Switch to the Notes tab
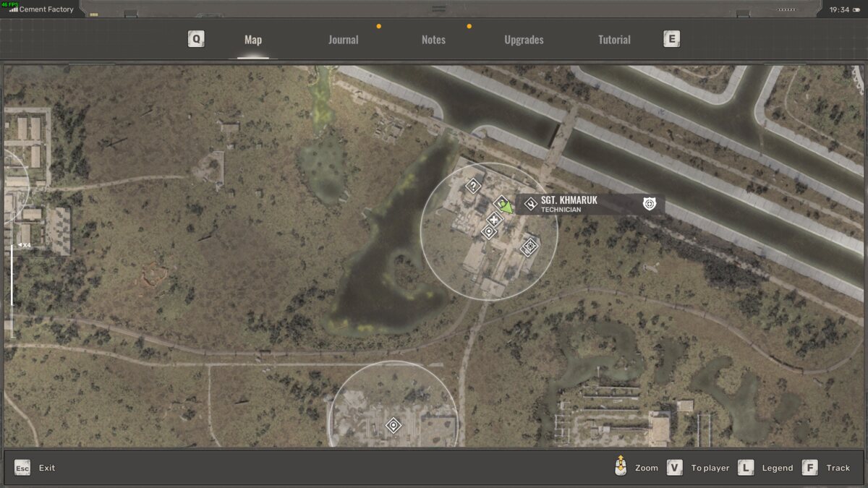 (433, 40)
